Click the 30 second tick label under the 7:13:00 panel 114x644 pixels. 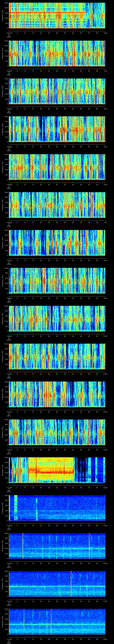click(x=57, y=487)
